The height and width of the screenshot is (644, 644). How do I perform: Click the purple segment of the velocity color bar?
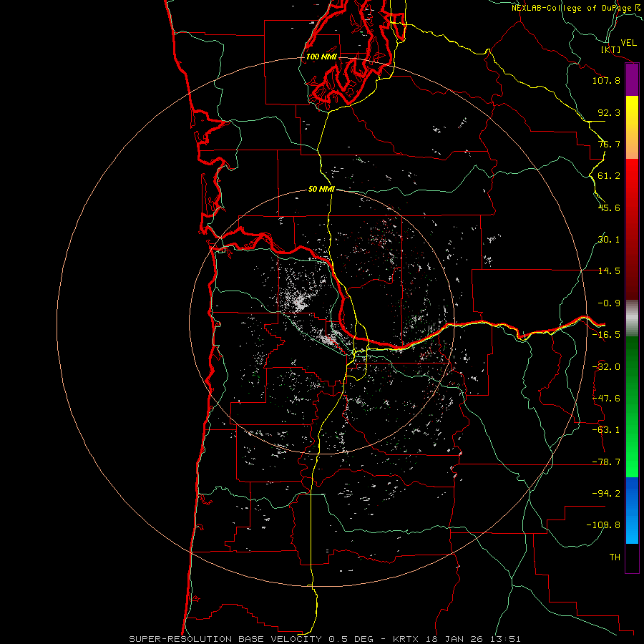coord(632,80)
